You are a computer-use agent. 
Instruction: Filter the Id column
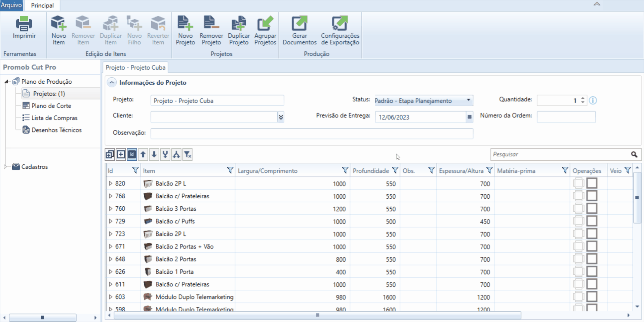(x=135, y=170)
